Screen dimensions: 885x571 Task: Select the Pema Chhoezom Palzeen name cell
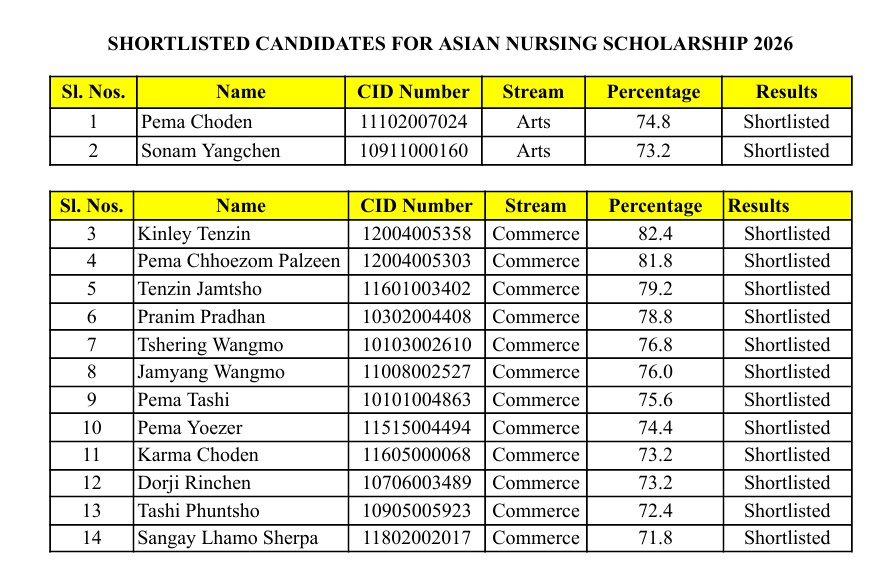(241, 261)
